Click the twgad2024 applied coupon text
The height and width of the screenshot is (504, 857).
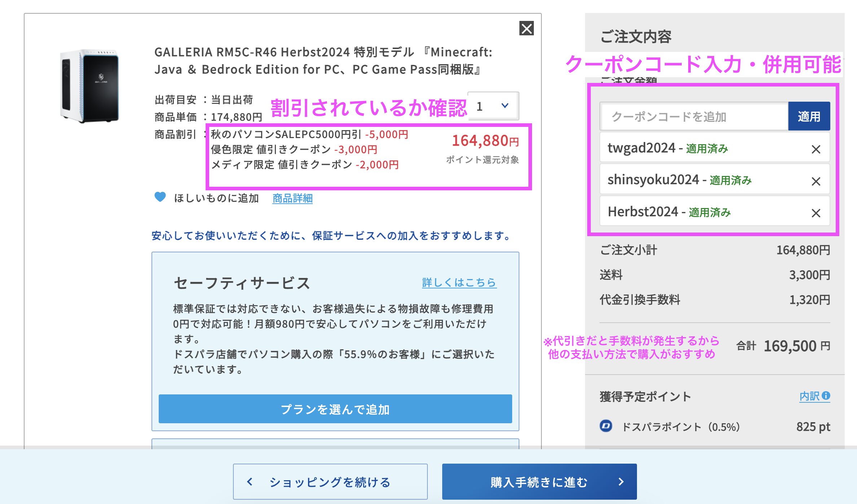click(x=668, y=148)
